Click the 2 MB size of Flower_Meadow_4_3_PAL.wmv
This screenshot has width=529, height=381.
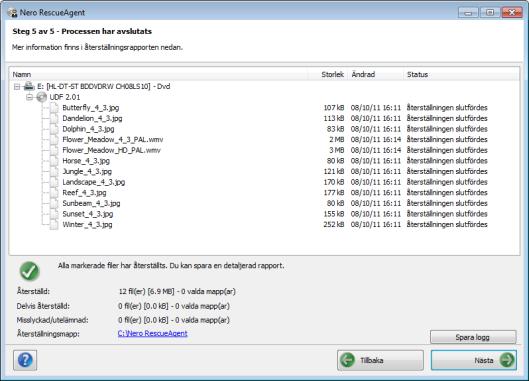(337, 140)
